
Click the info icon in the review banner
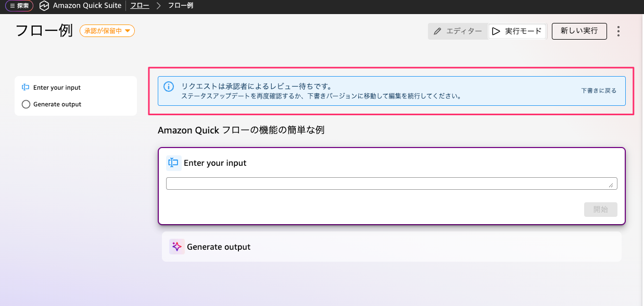(x=169, y=87)
